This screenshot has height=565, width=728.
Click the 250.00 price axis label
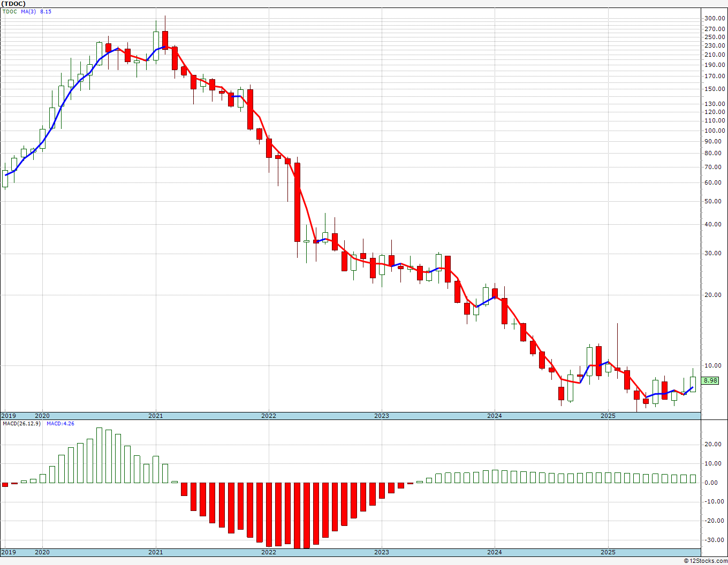coord(715,37)
